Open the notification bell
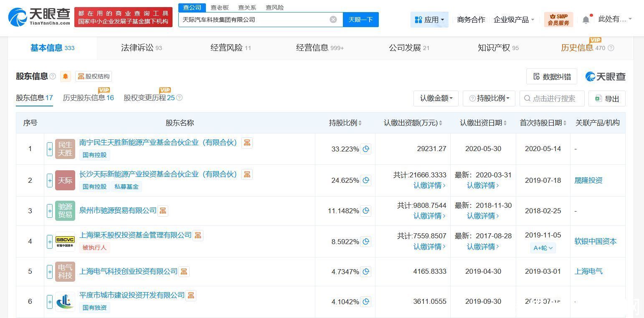Screen dimensions: 644x318 [x=586, y=19]
